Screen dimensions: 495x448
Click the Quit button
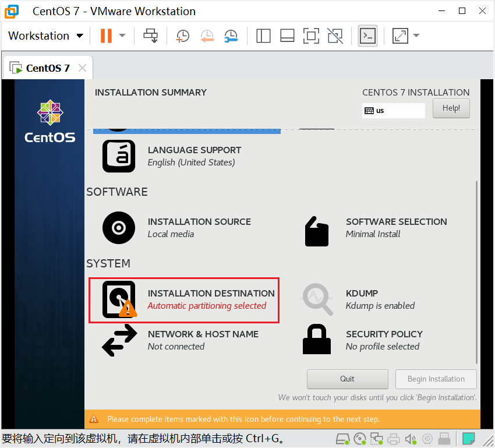(347, 379)
